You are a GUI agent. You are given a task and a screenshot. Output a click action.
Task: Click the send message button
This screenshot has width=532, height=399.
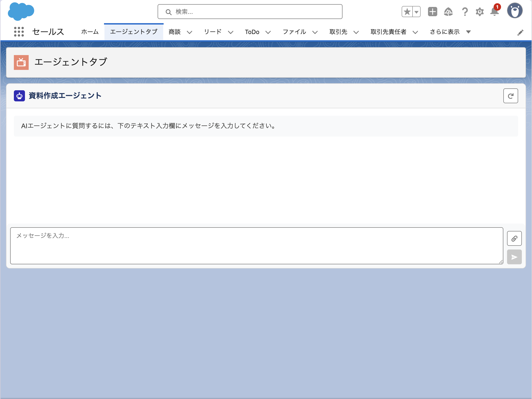(514, 257)
